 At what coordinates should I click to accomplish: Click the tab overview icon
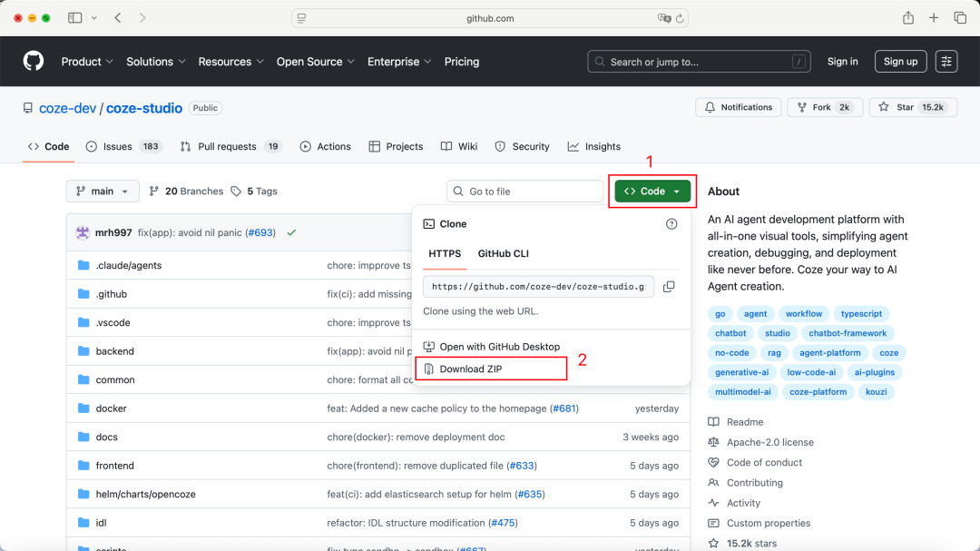click(960, 17)
